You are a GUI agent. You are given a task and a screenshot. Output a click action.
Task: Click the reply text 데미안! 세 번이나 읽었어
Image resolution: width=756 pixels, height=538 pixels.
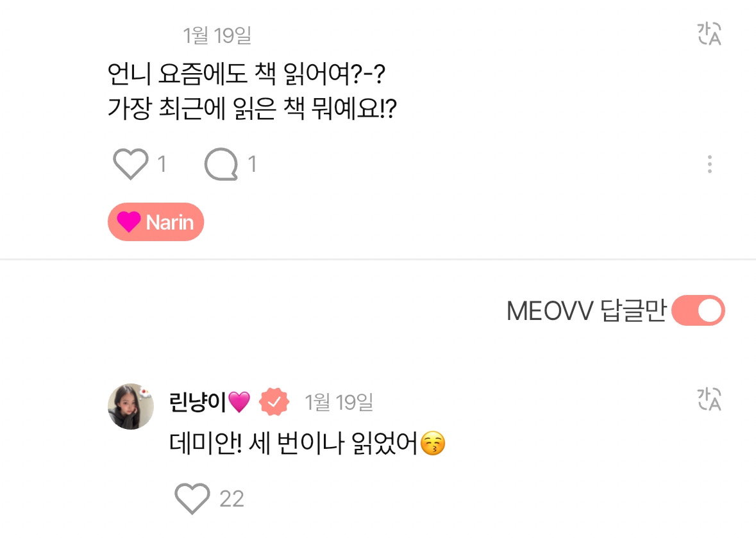pyautogui.click(x=294, y=444)
